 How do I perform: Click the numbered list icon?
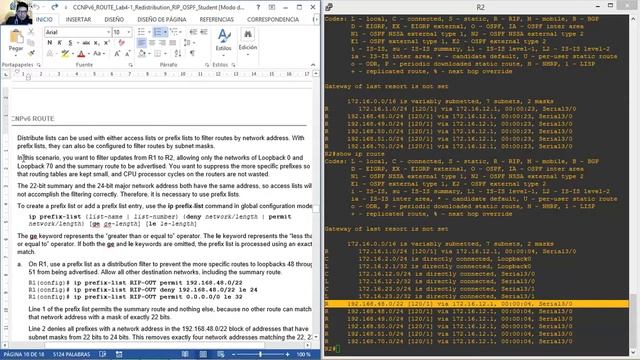[157, 32]
